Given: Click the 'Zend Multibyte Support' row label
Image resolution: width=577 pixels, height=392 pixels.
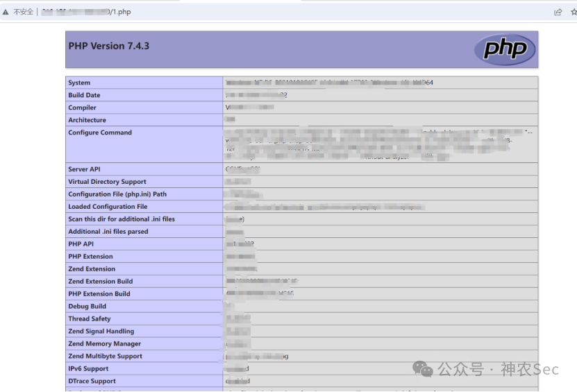Looking at the screenshot, I should coord(106,357).
